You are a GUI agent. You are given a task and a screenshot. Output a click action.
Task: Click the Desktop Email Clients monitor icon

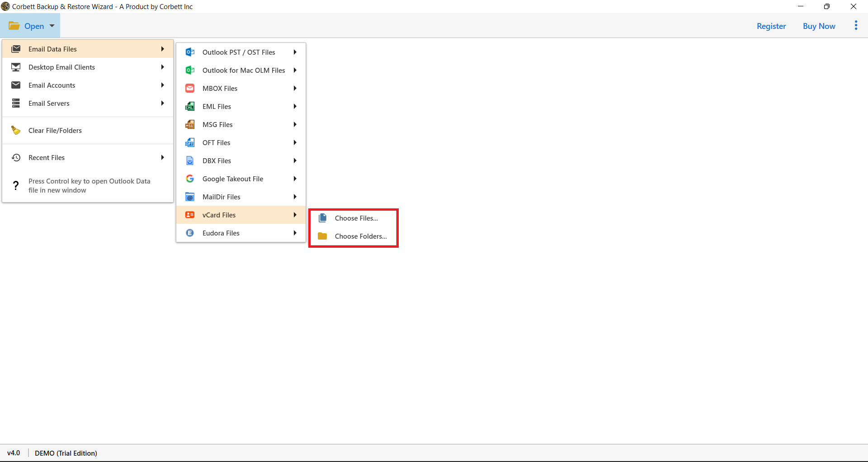coord(16,67)
